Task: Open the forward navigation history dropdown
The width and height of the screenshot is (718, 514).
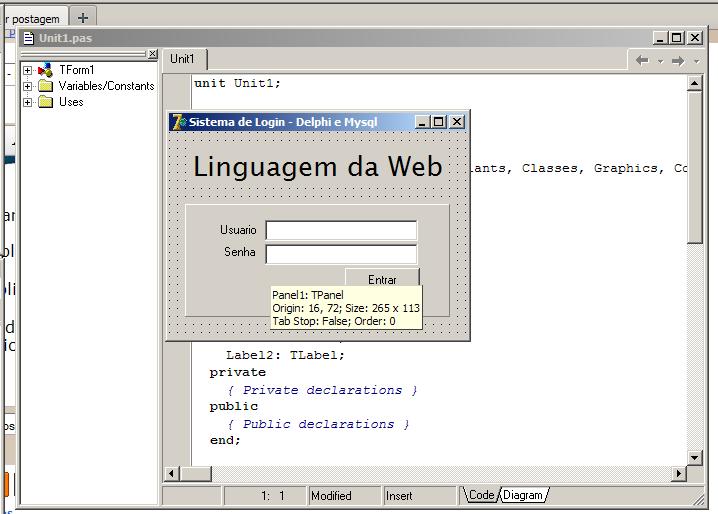Action: (x=696, y=61)
